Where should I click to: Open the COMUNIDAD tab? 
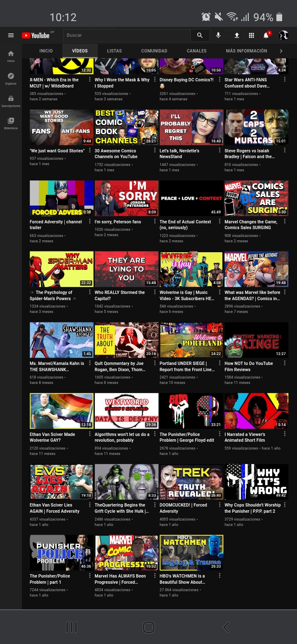pyautogui.click(x=154, y=51)
